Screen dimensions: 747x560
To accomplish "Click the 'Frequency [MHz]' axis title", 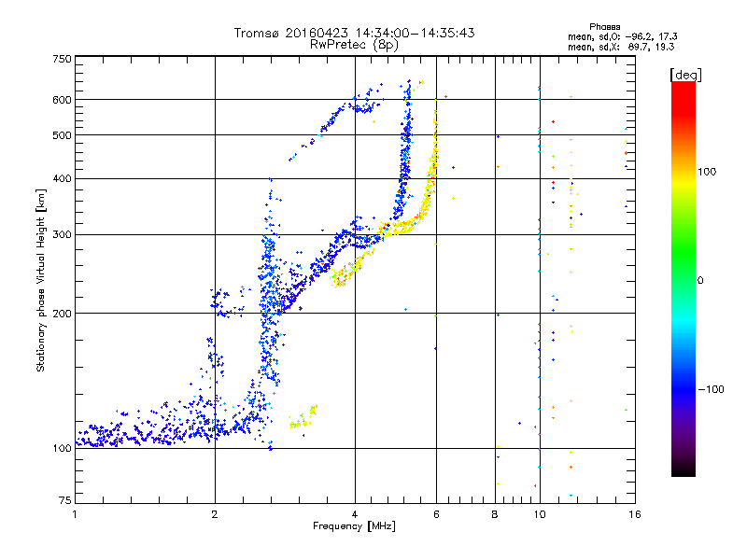I will pos(354,526).
